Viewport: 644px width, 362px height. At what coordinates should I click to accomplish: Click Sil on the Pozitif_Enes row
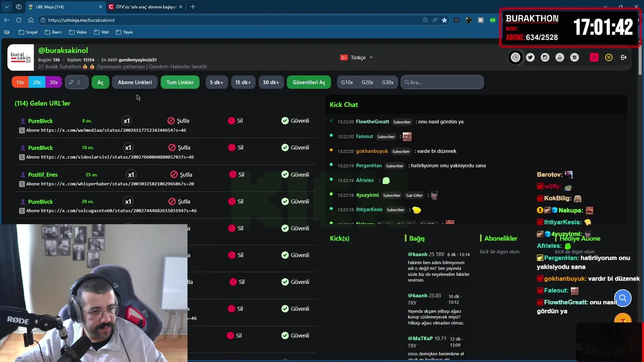pyautogui.click(x=236, y=174)
